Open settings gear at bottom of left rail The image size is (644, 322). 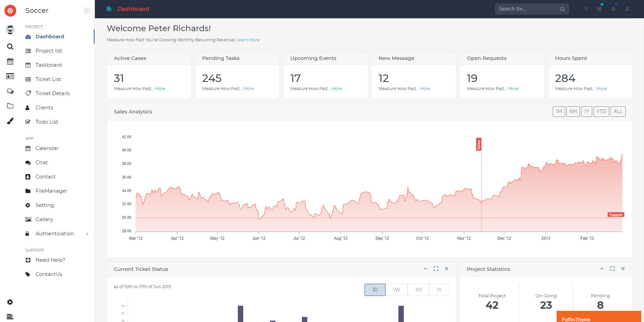tap(10, 302)
